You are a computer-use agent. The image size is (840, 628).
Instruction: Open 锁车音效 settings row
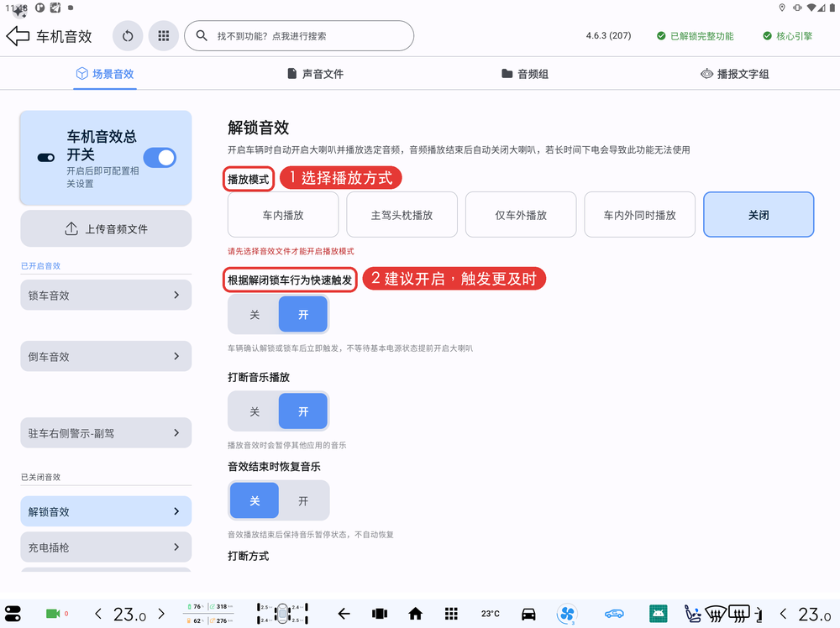click(x=106, y=295)
